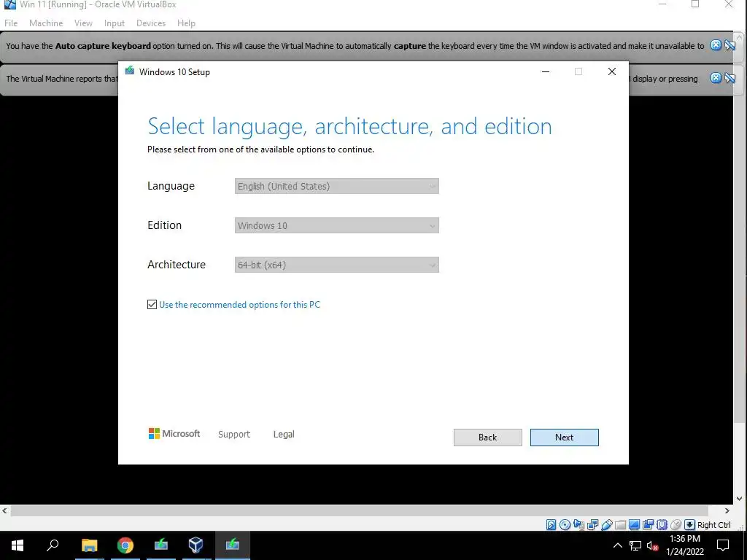Image resolution: width=747 pixels, height=560 pixels.
Task: Open the Language dropdown
Action: [x=337, y=186]
